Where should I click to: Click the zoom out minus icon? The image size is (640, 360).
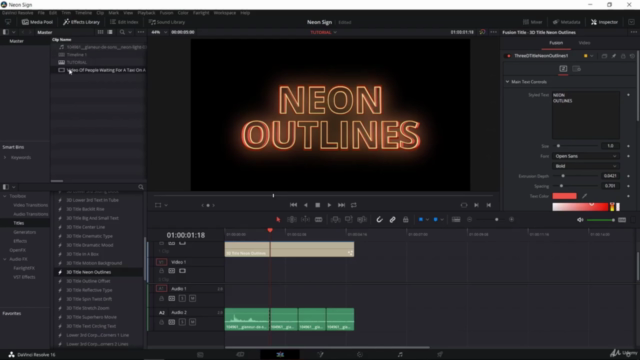pyautogui.click(x=469, y=220)
